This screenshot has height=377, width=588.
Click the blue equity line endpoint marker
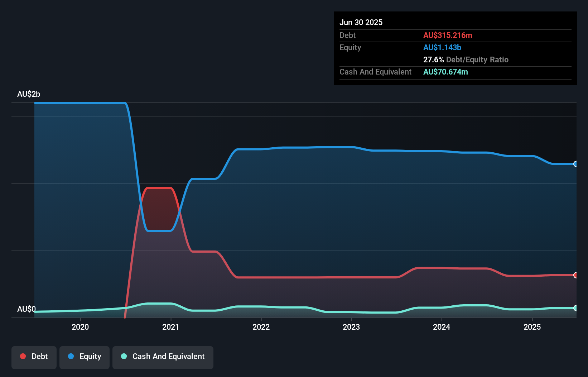click(x=575, y=164)
